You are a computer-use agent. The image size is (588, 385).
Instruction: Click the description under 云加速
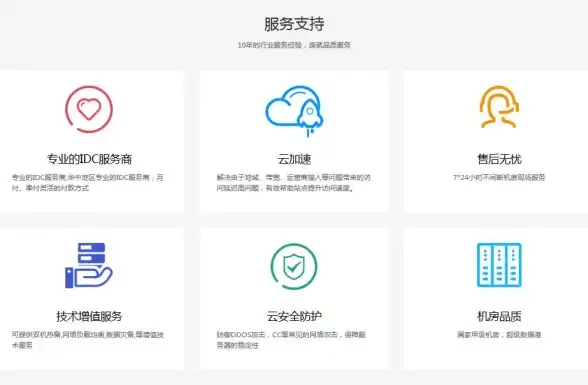(294, 183)
